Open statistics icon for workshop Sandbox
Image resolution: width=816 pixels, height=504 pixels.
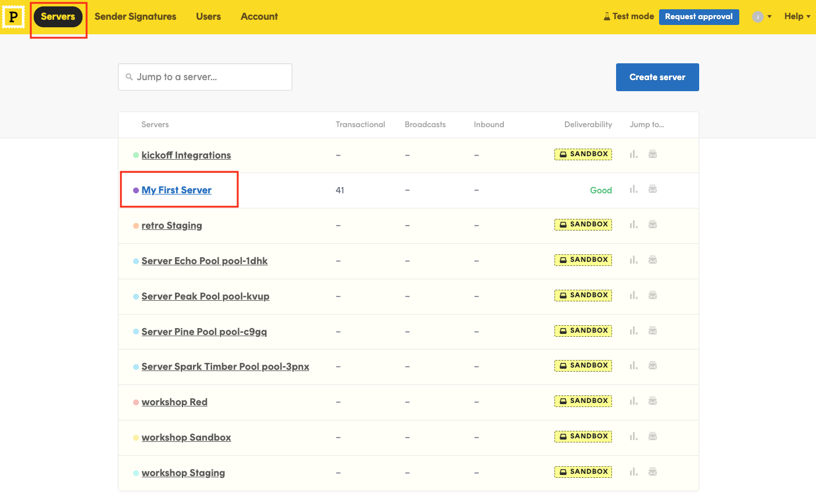click(634, 436)
